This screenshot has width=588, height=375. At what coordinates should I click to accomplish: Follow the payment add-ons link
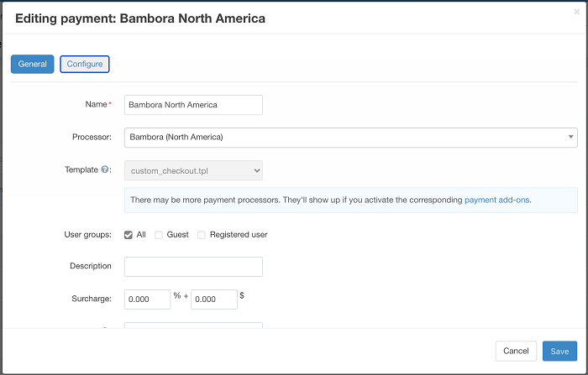click(x=497, y=200)
